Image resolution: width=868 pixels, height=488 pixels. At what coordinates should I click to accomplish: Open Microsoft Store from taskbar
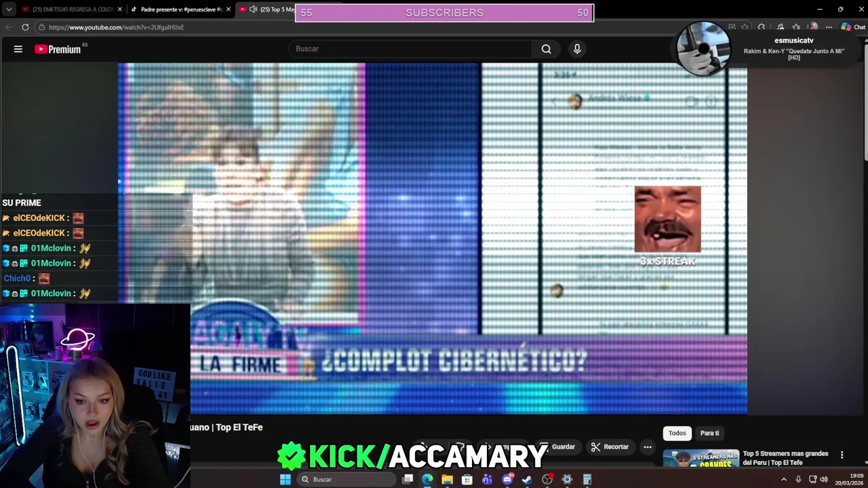tap(467, 479)
